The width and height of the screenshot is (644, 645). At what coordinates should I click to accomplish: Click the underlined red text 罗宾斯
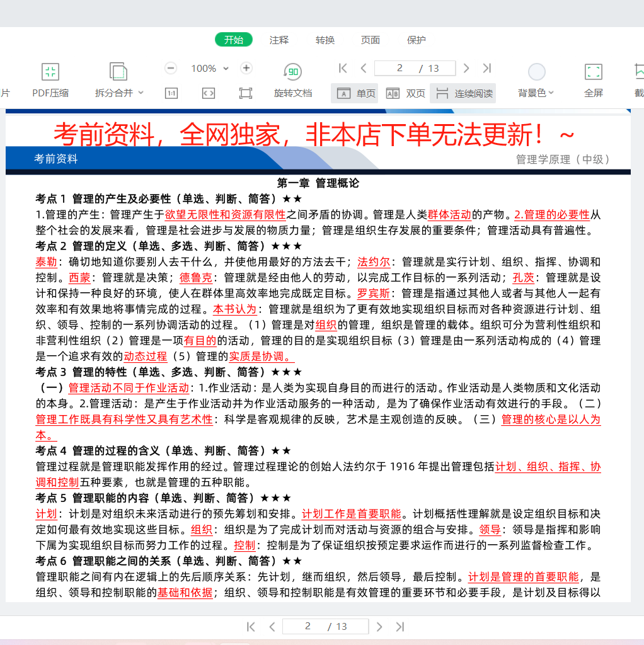(x=373, y=294)
